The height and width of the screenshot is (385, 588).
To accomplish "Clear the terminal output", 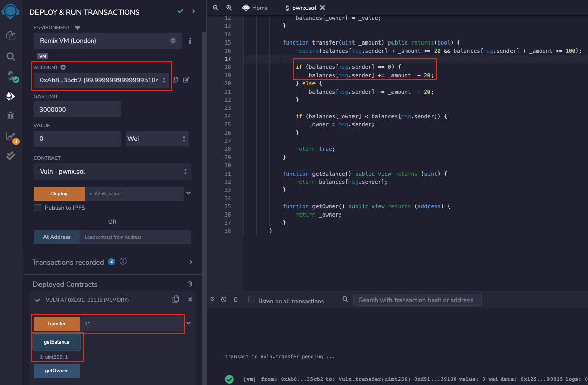I will coord(223,299).
